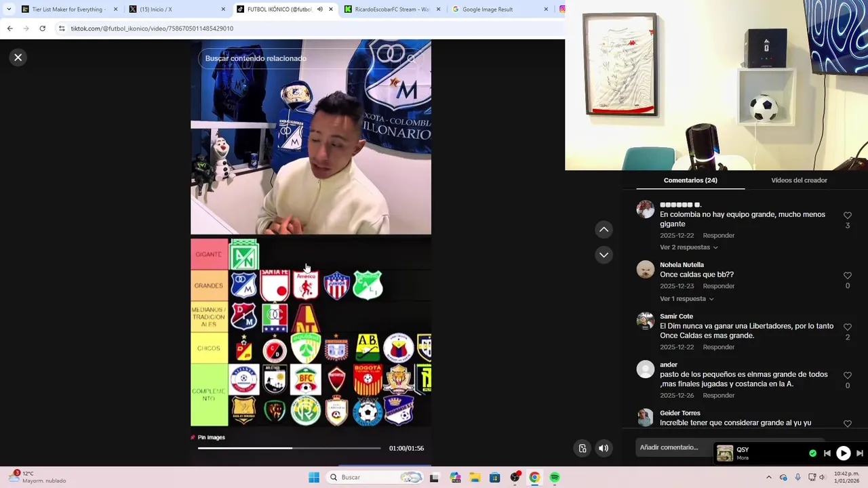Click the taskbar Buscar search box
The width and height of the screenshot is (868, 488).
pos(374,477)
